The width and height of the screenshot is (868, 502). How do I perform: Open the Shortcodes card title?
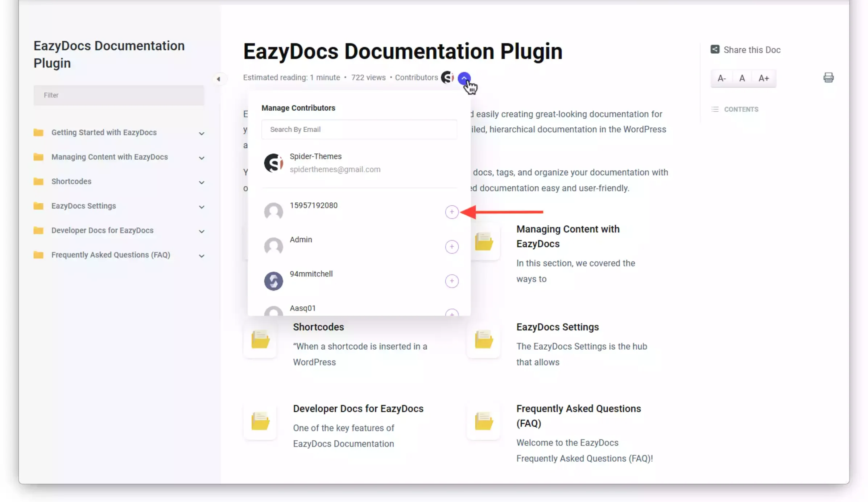(x=318, y=327)
